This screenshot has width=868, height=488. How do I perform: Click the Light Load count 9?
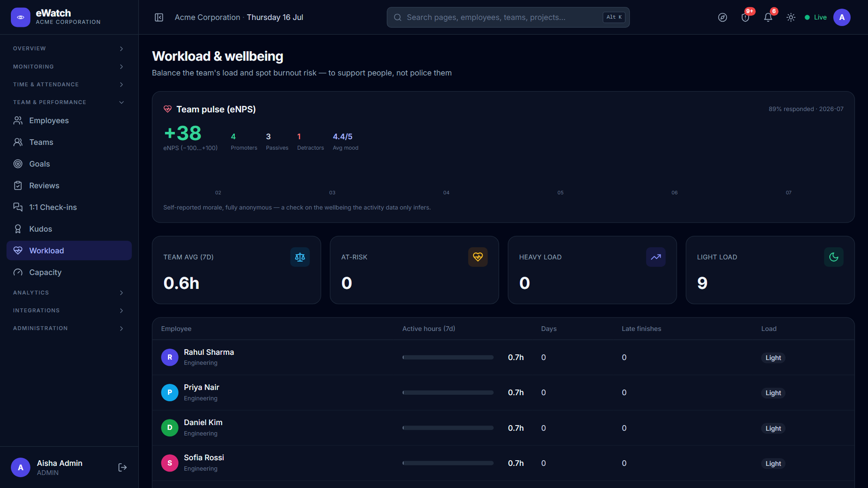(702, 283)
